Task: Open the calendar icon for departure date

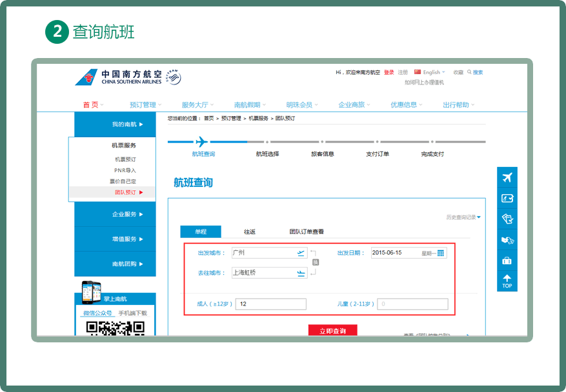Action: point(441,253)
